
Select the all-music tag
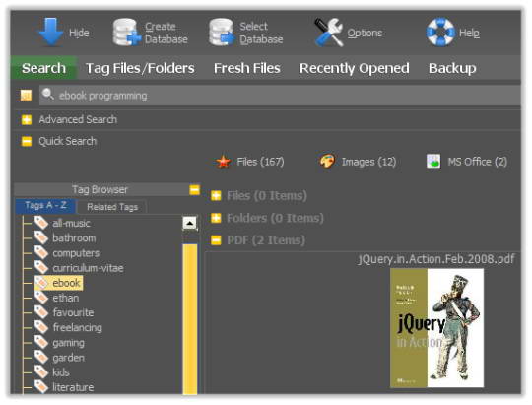pyautogui.click(x=71, y=223)
